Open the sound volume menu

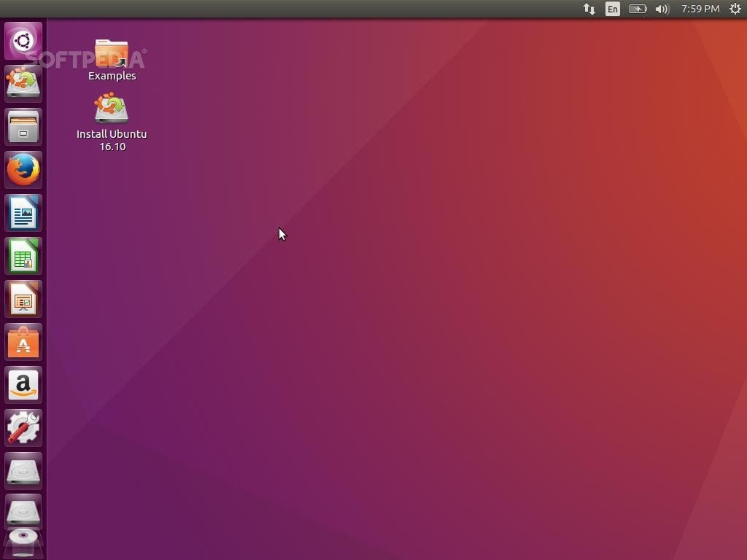coord(662,9)
